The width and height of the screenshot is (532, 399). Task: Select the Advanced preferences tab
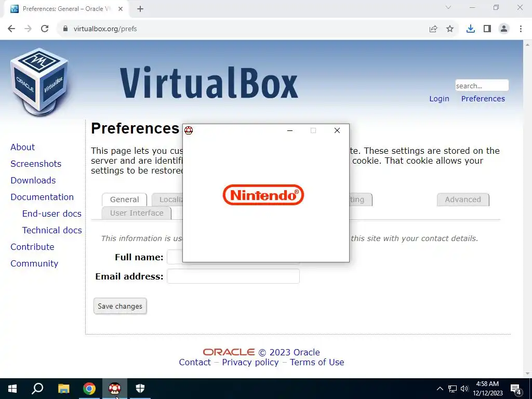point(463,199)
